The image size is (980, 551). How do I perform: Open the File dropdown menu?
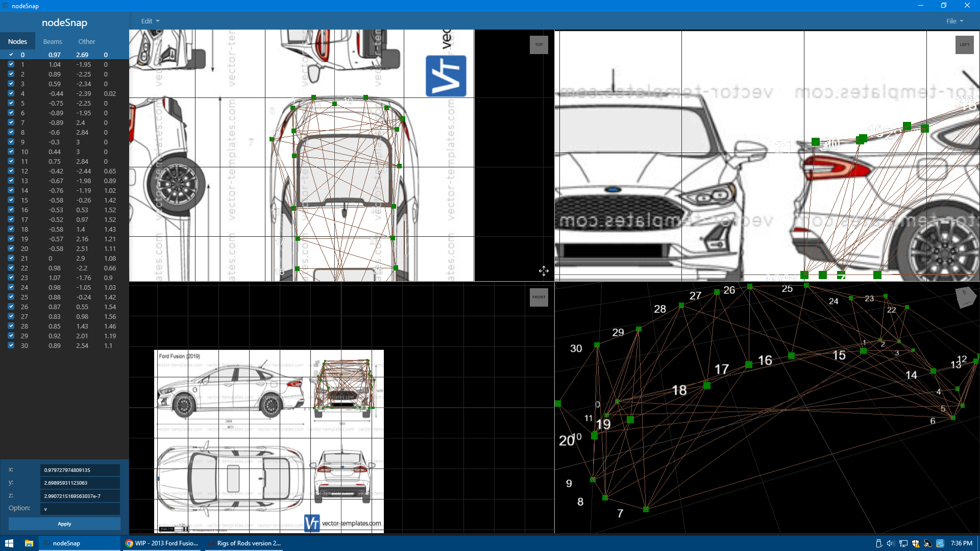[x=954, y=21]
